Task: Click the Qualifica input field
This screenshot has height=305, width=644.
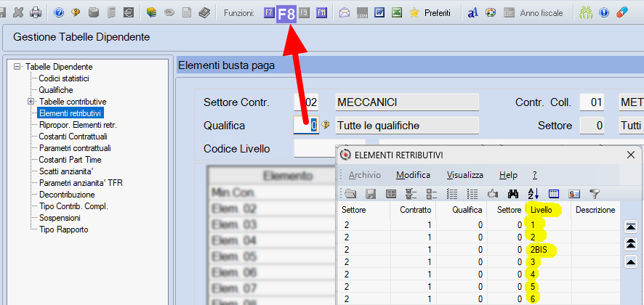Action: tap(306, 125)
